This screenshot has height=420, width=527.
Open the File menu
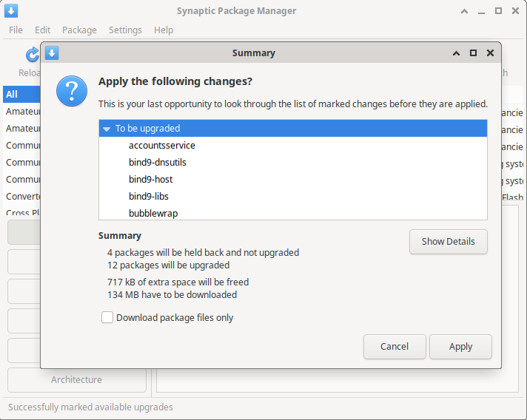pyautogui.click(x=16, y=30)
